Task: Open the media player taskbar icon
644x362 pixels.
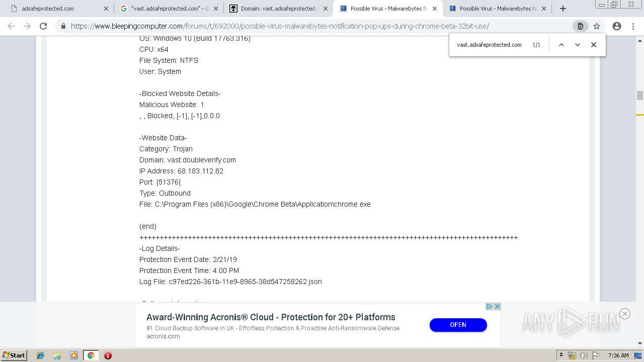Action: tap(73, 355)
